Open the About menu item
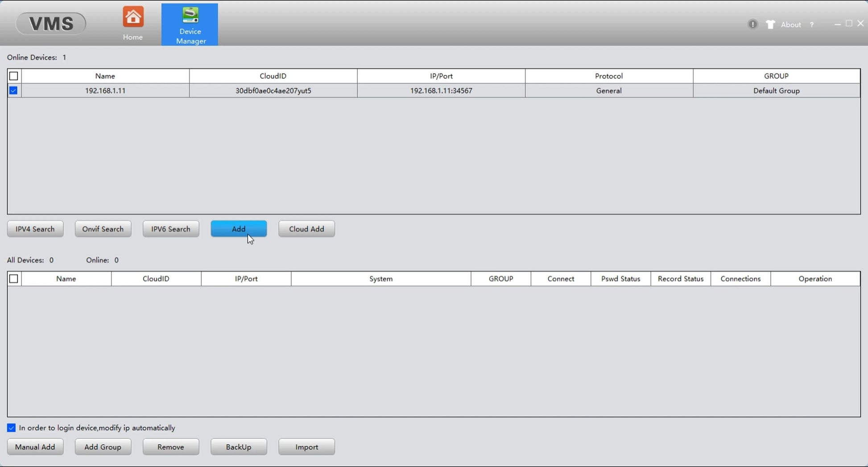 coord(791,25)
